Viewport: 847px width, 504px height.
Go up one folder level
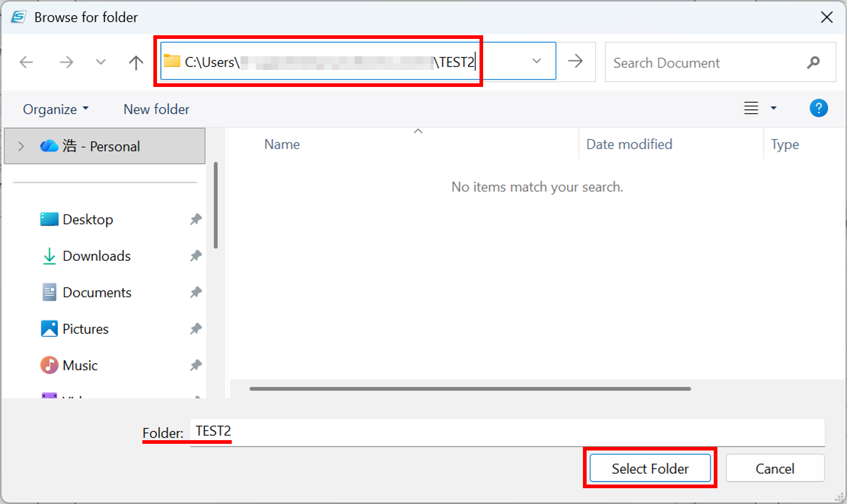[x=136, y=62]
